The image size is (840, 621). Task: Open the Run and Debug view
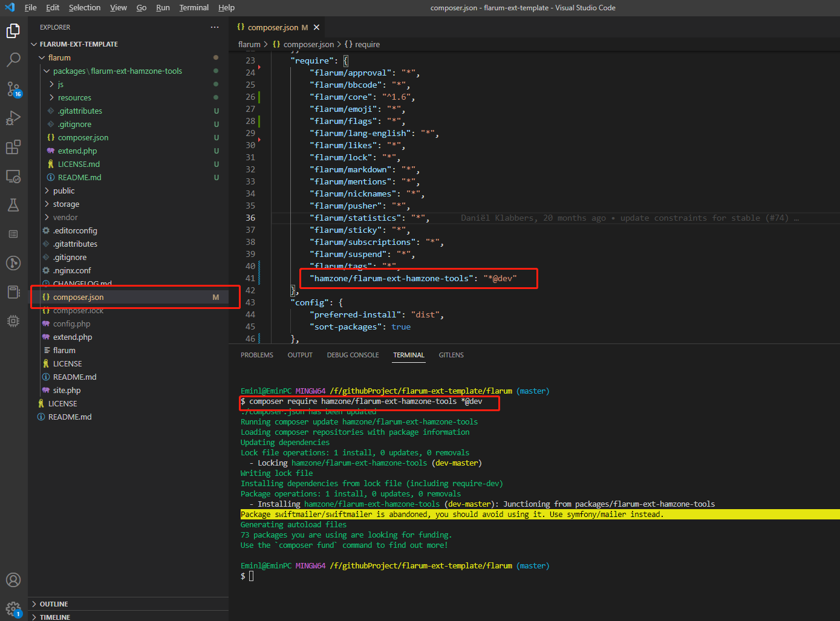coord(13,118)
